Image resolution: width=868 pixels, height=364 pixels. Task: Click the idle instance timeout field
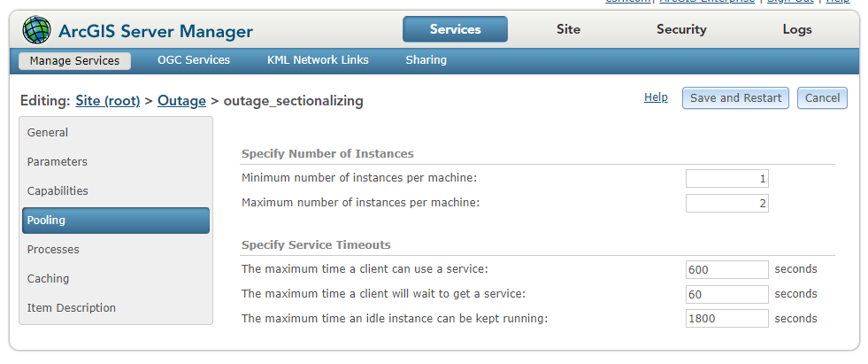(x=726, y=319)
